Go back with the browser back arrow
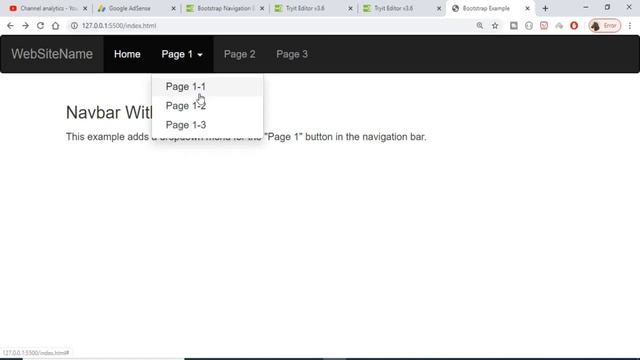640x360 pixels. (x=10, y=26)
